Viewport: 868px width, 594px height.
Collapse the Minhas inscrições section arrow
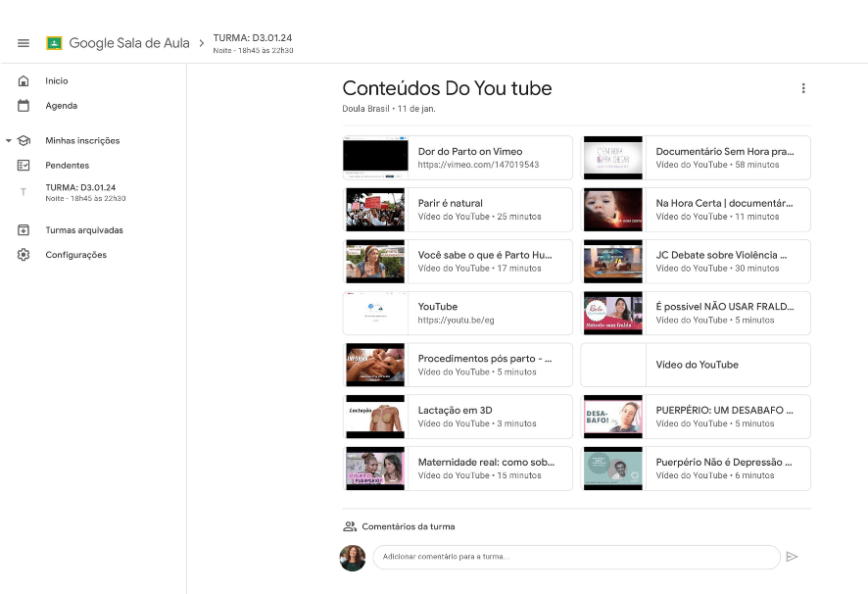[x=9, y=141]
